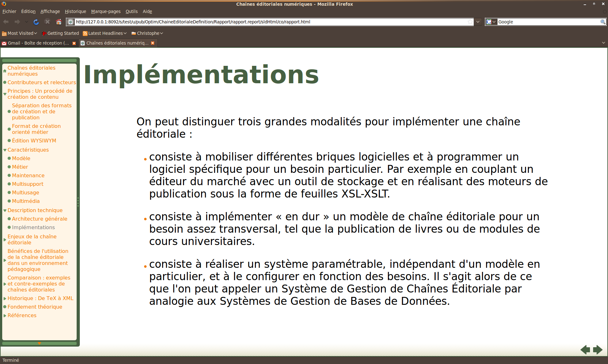Open the Google search engine selector
Image resolution: width=608 pixels, height=364 pixels.
(491, 22)
